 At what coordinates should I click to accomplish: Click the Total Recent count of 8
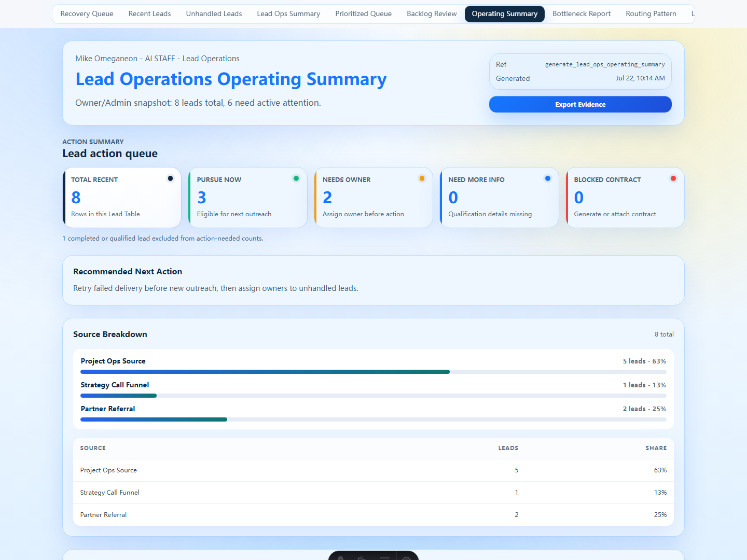tap(76, 198)
